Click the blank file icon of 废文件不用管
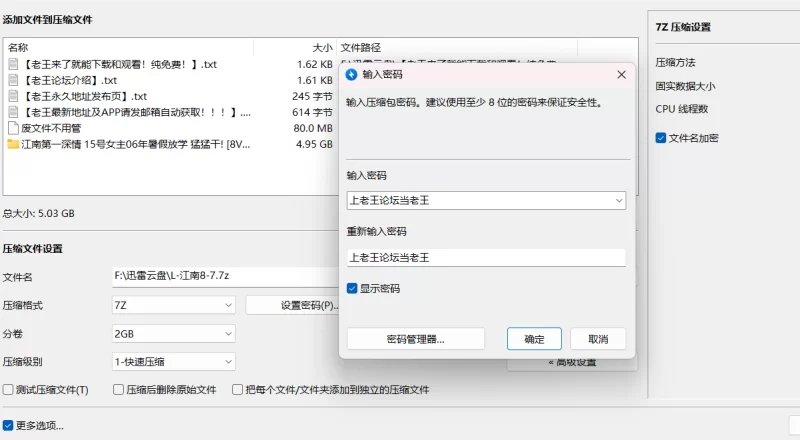 pyautogui.click(x=13, y=128)
